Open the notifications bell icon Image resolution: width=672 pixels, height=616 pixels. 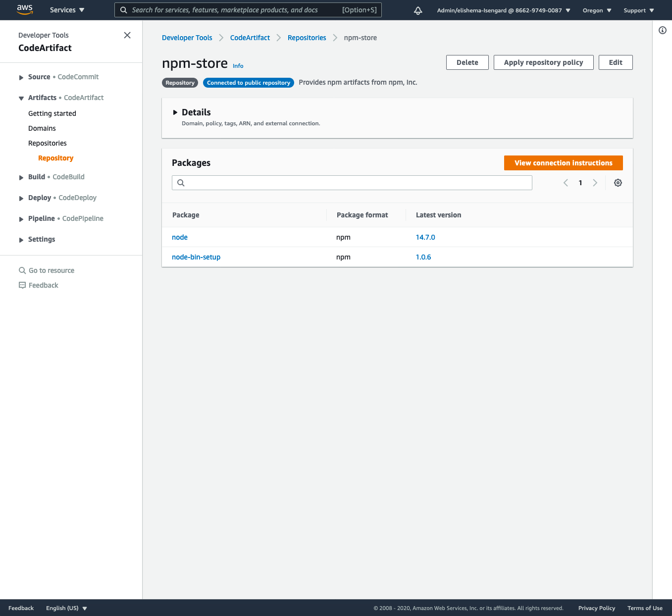[418, 10]
